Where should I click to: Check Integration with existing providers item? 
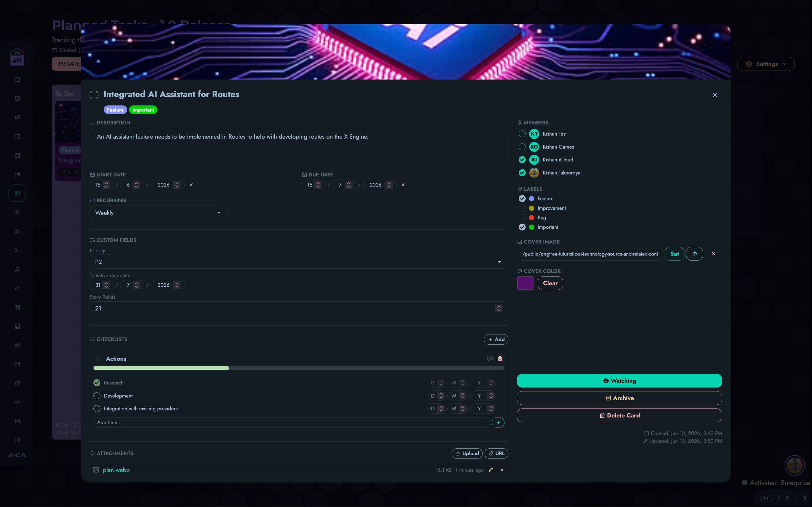[97, 409]
